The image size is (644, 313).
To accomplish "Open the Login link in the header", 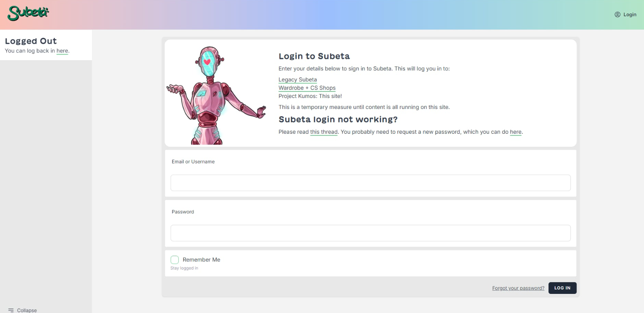I will pos(630,15).
